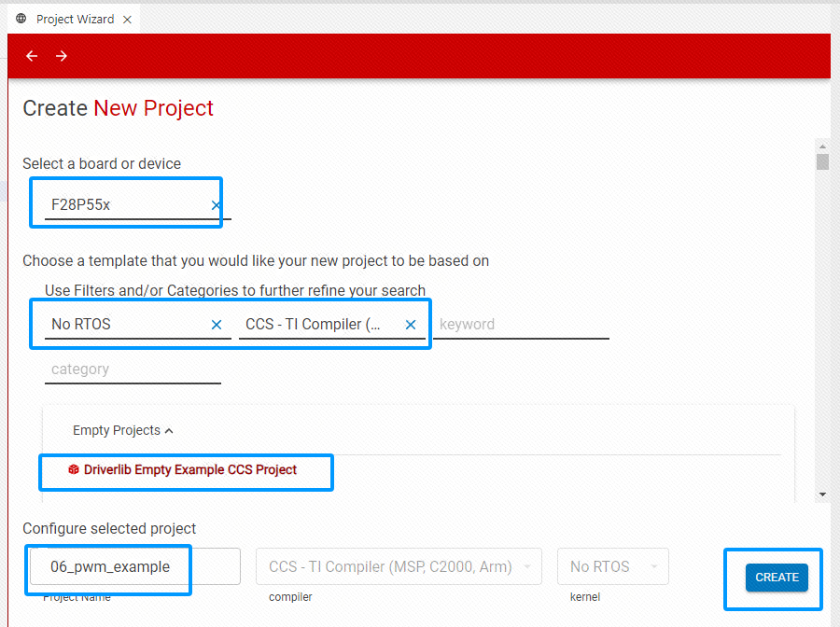This screenshot has width=840, height=627.
Task: Click the template list scrollbar thumb
Action: (x=822, y=161)
